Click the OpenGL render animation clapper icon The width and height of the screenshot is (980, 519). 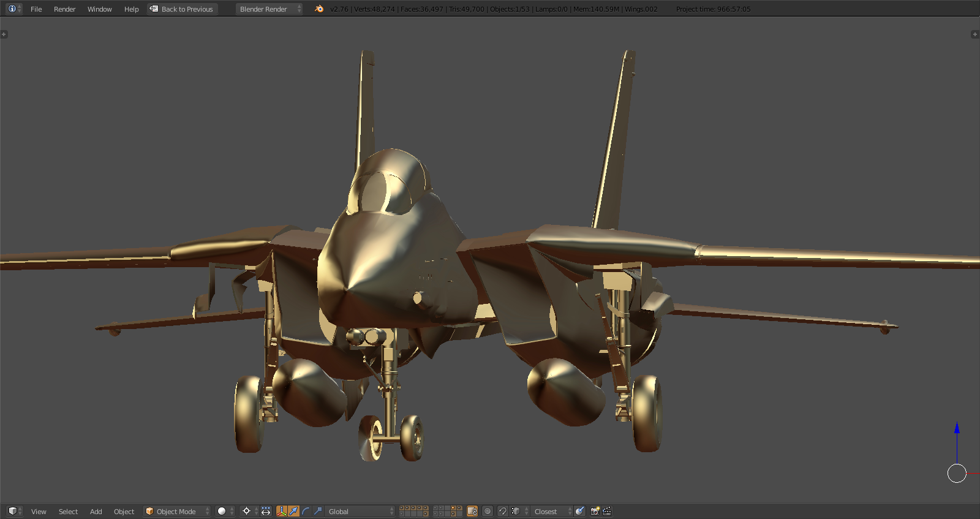[607, 511]
